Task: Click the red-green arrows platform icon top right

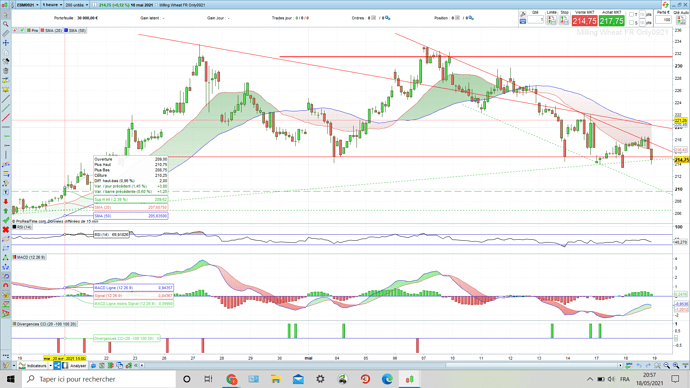Action: click(x=665, y=4)
